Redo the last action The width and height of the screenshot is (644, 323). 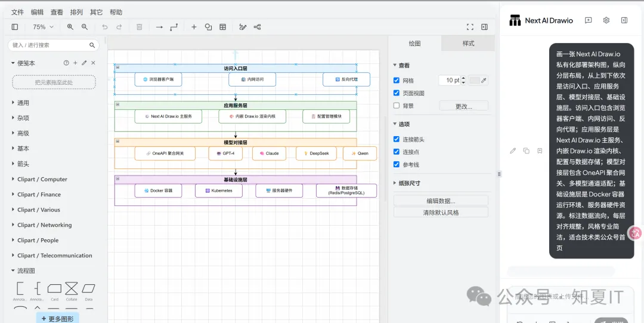pos(119,27)
